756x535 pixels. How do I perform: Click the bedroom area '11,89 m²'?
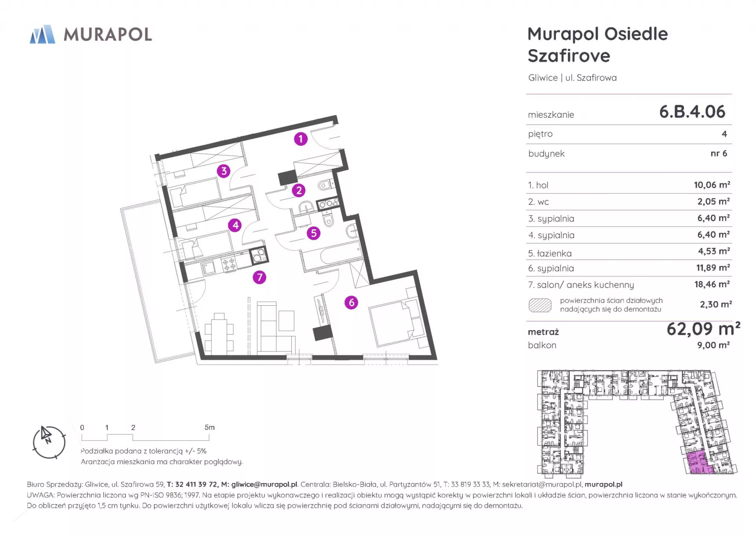point(713,267)
